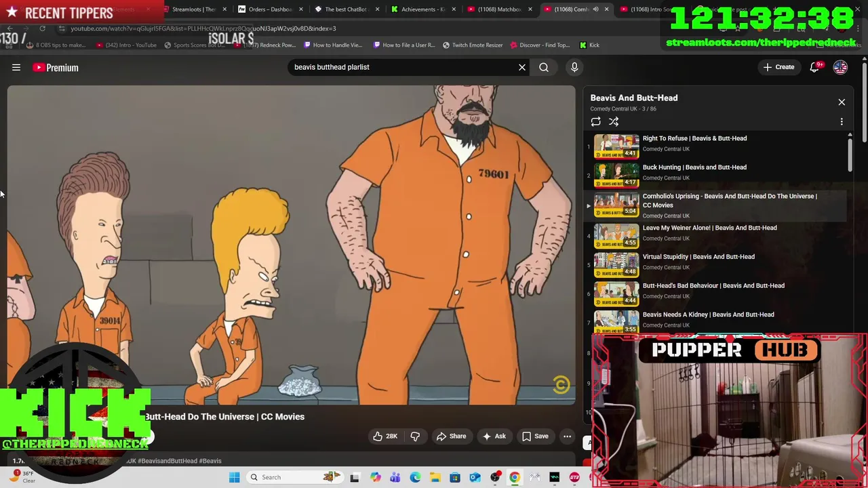Clear the search box text

point(522,67)
